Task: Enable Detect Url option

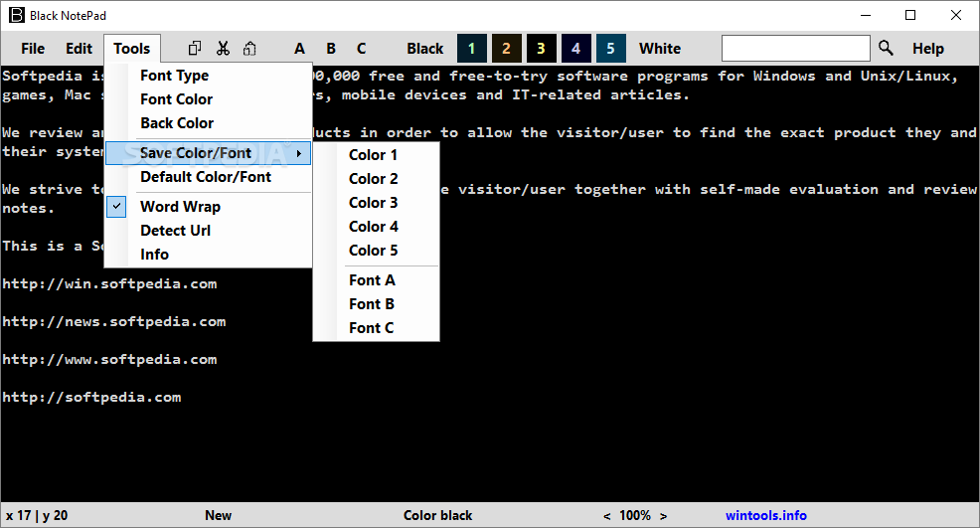Action: 208,231
